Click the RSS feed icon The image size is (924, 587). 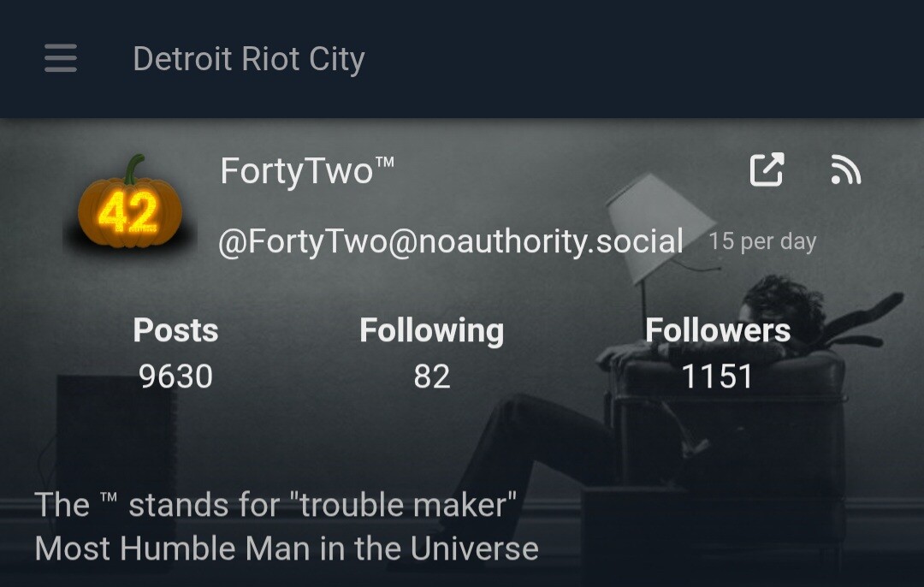pos(845,169)
